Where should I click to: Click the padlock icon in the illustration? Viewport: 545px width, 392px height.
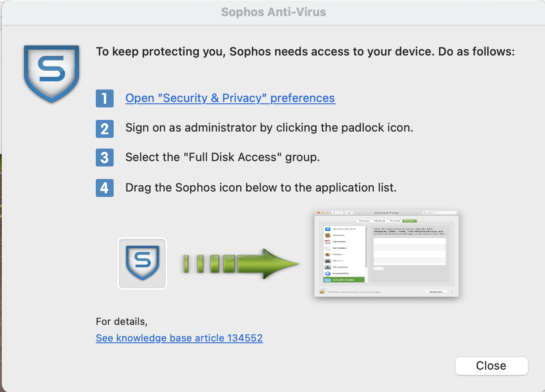pyautogui.click(x=322, y=291)
